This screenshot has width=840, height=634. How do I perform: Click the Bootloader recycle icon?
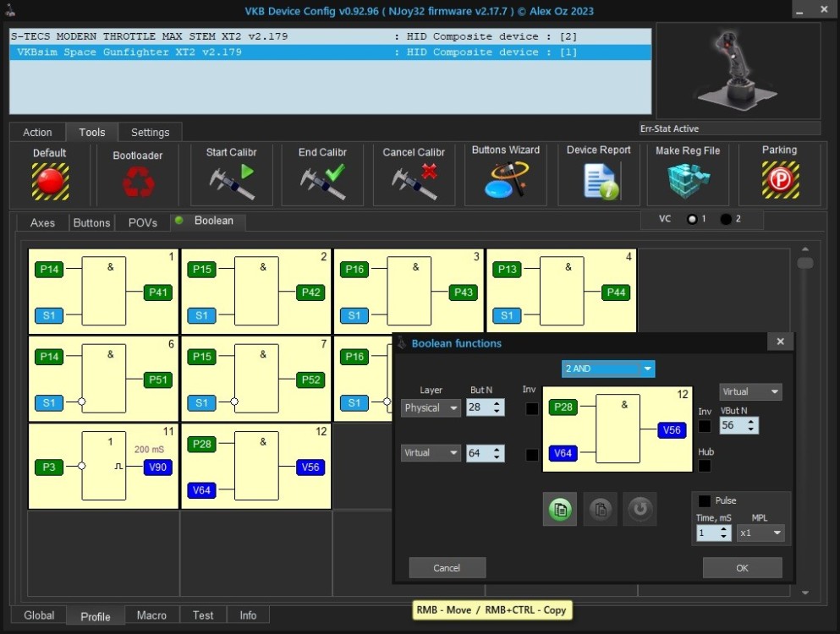click(x=138, y=181)
